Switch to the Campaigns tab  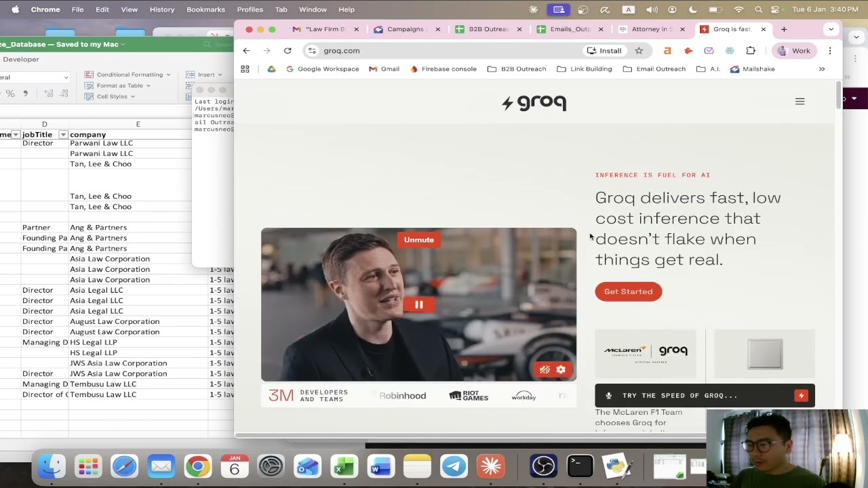click(406, 29)
